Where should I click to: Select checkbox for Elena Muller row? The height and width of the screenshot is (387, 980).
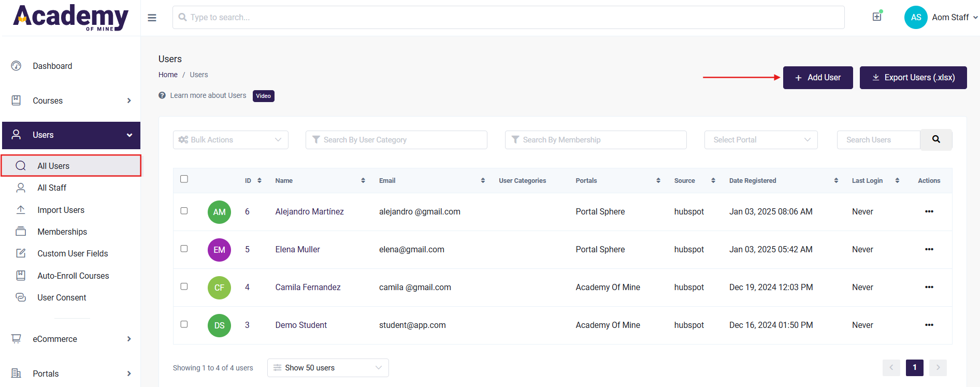(x=184, y=249)
